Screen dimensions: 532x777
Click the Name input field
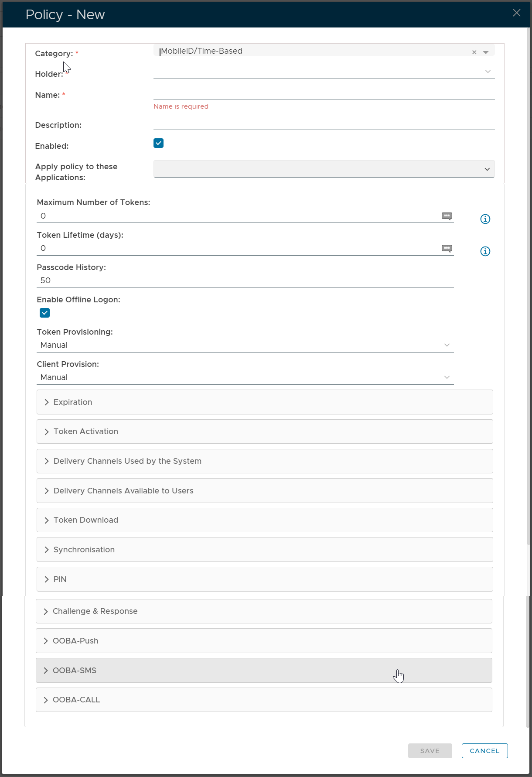(324, 93)
